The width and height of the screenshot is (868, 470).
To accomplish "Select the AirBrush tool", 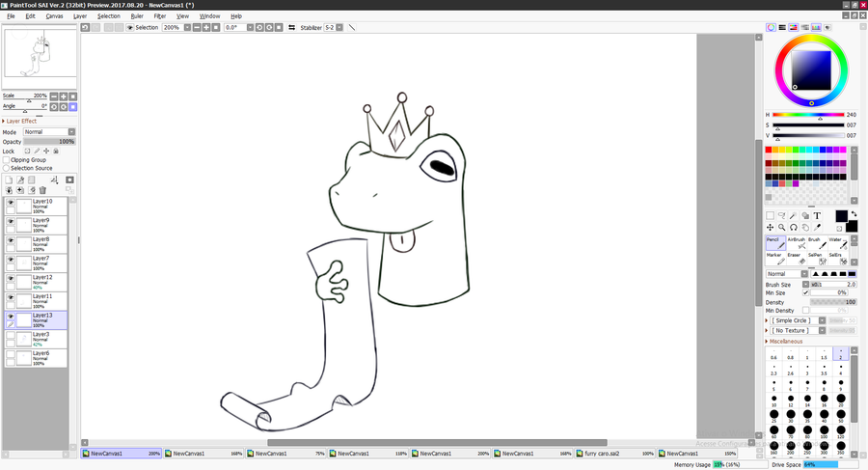I will (796, 243).
